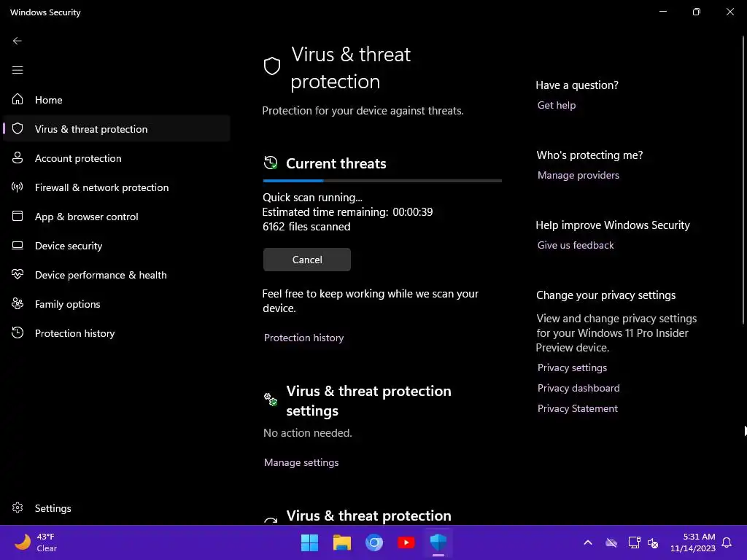Click the Windows Security taskbar shield icon
The height and width of the screenshot is (560, 747).
(438, 542)
